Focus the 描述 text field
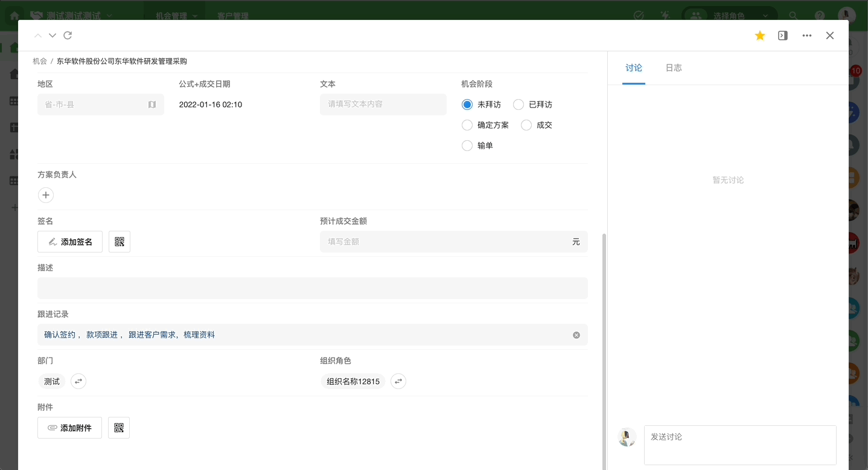 tap(313, 288)
